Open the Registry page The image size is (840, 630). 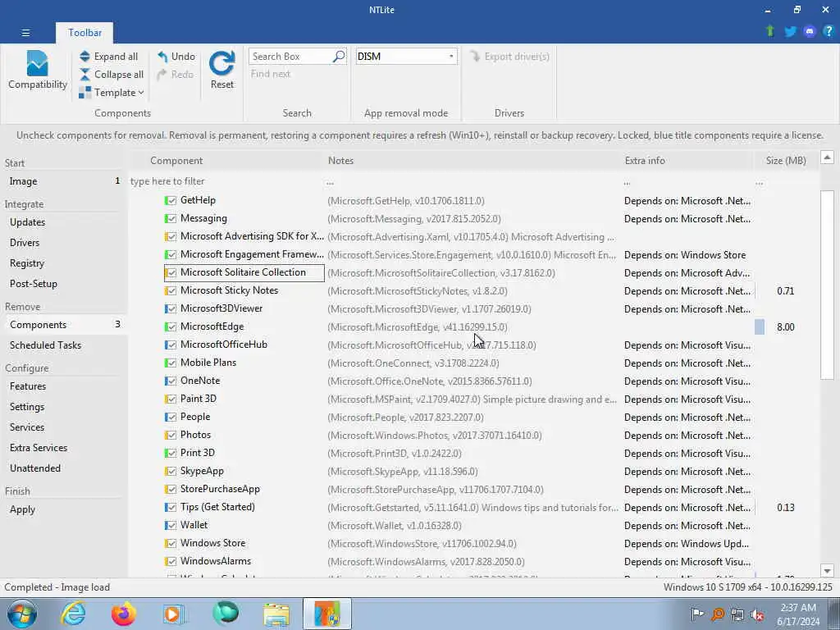click(27, 263)
